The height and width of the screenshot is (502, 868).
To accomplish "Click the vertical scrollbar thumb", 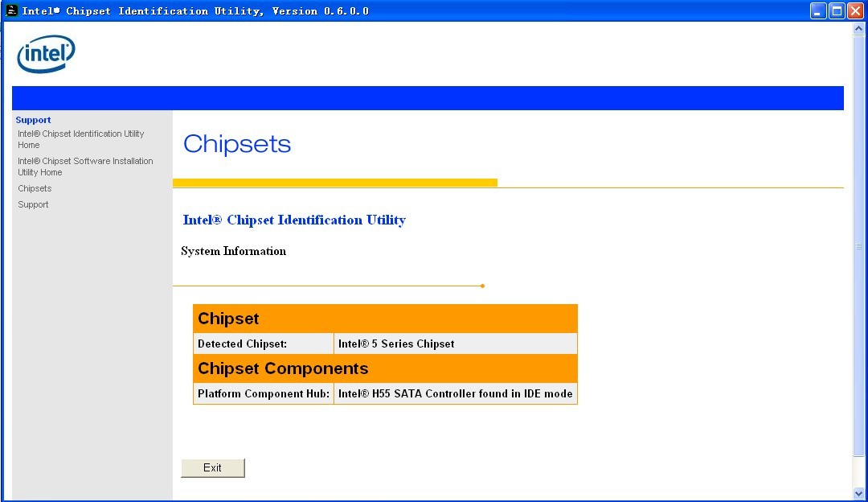I will (x=858, y=246).
